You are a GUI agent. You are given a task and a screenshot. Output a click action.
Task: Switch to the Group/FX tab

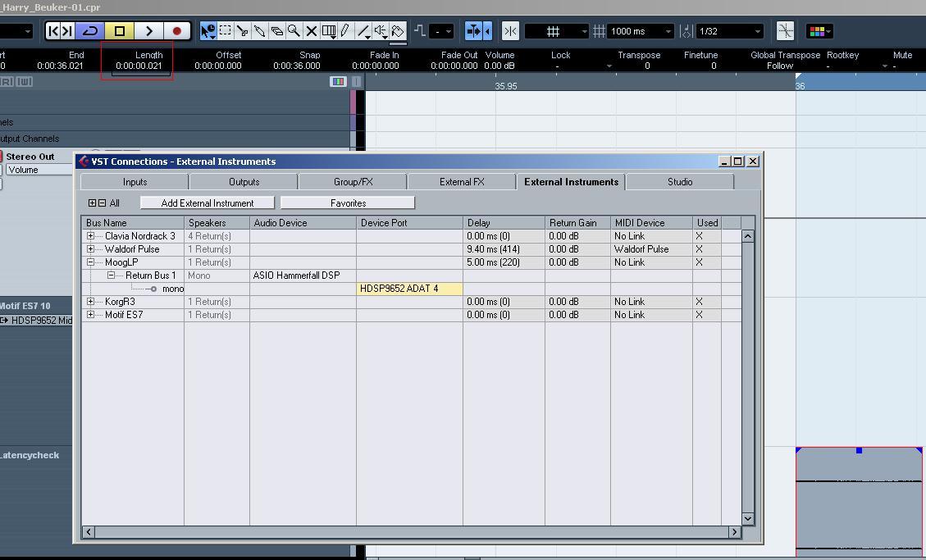tap(354, 182)
